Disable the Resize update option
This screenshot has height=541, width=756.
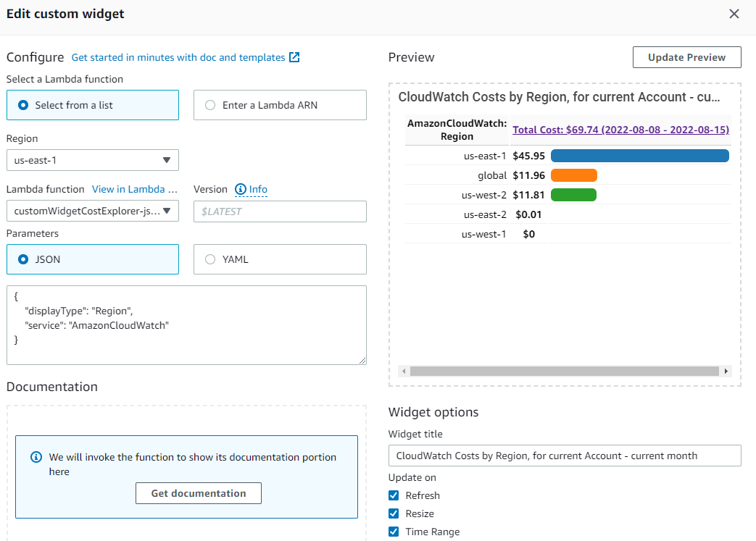click(394, 513)
